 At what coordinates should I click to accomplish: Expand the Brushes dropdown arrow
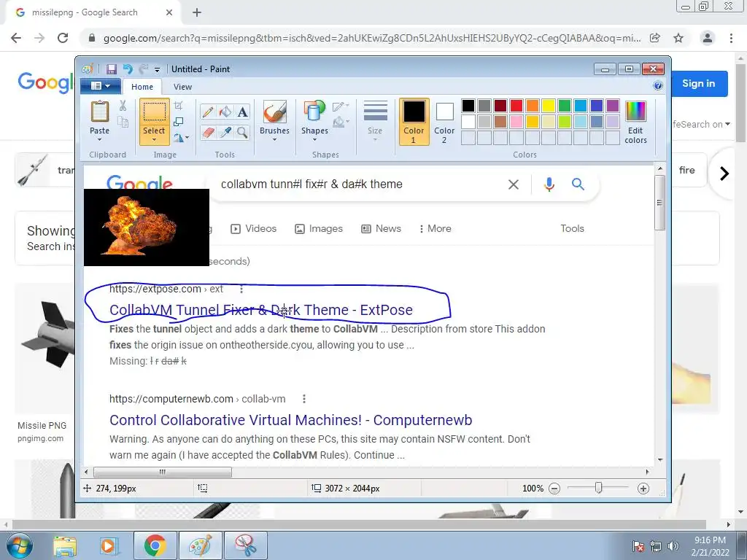(274, 139)
